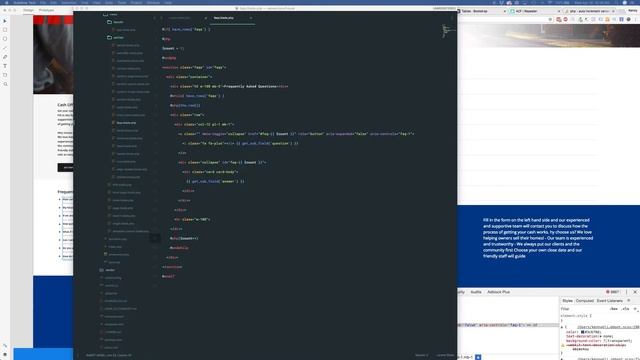
Task: Select the Text tool in Adobe XD
Action: point(5,66)
